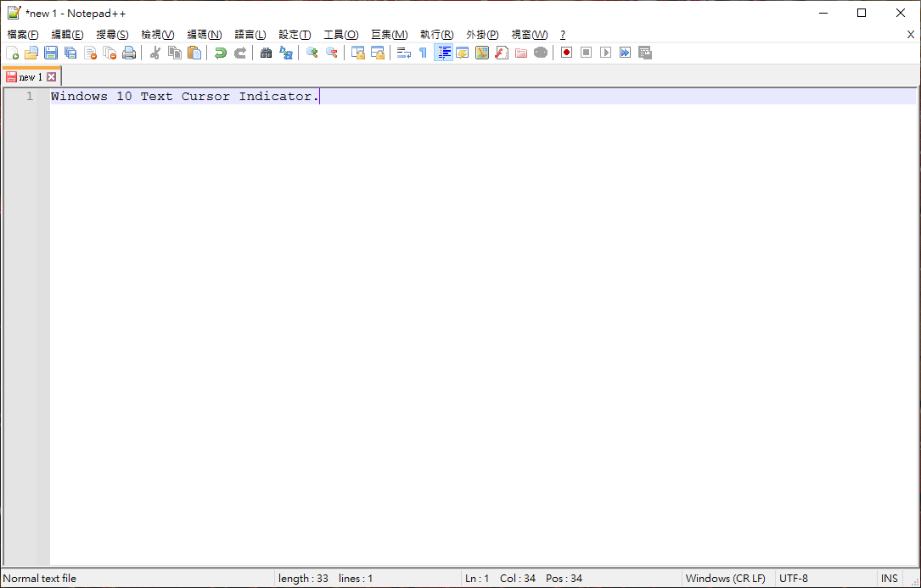921x588 pixels.
Task: Click 'length : 33' status bar entry
Action: pyautogui.click(x=303, y=579)
